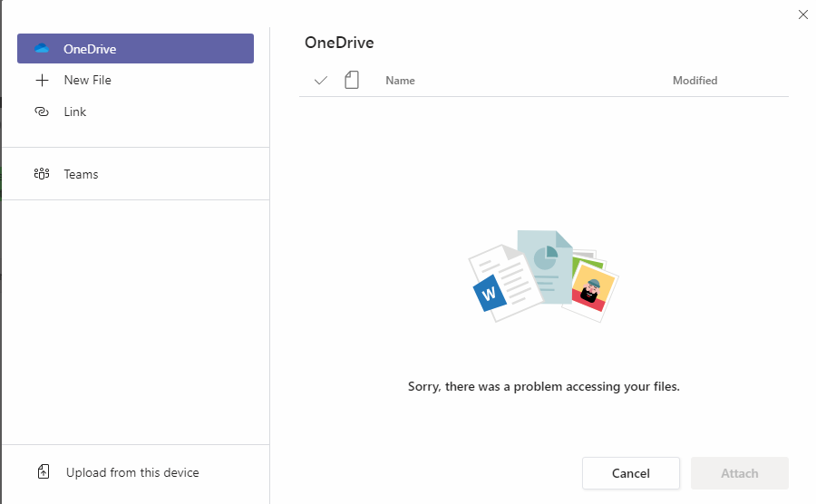Click the disabled Attach button

[x=740, y=473]
